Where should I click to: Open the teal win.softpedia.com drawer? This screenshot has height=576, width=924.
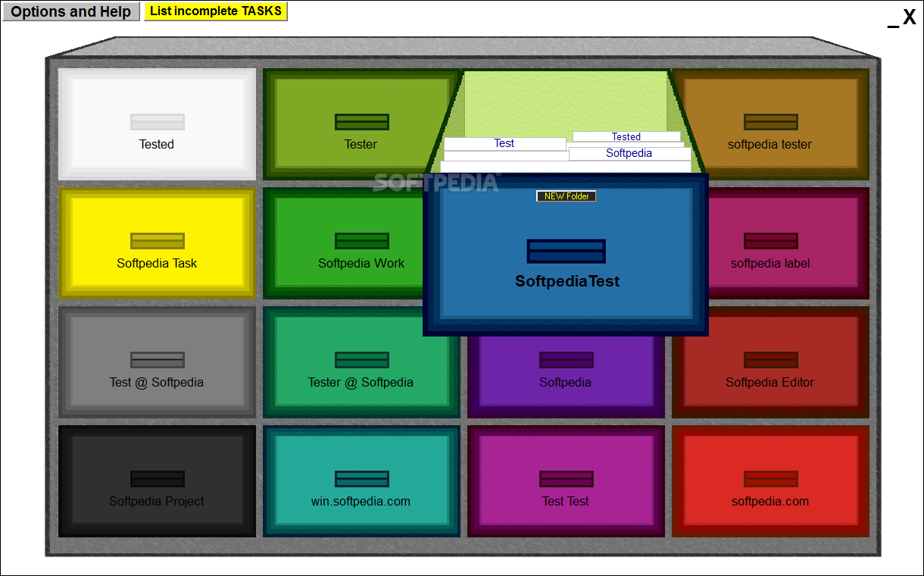click(361, 481)
